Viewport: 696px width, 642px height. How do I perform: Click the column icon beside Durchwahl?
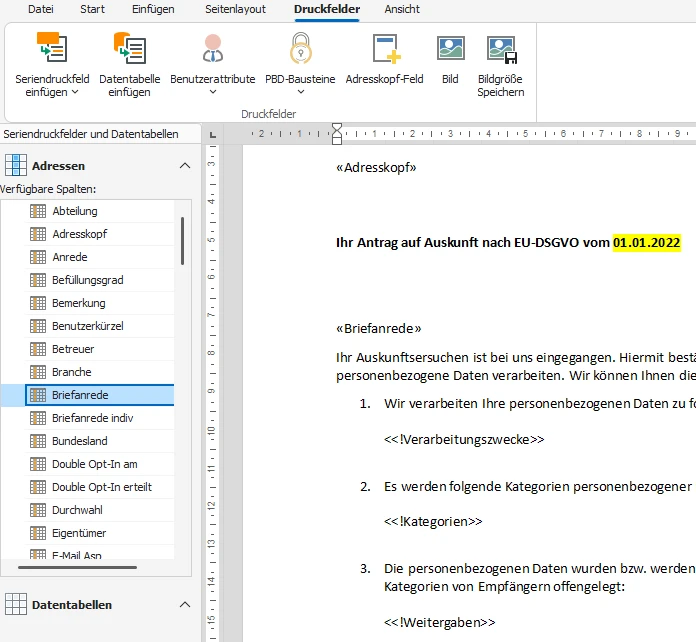point(38,510)
